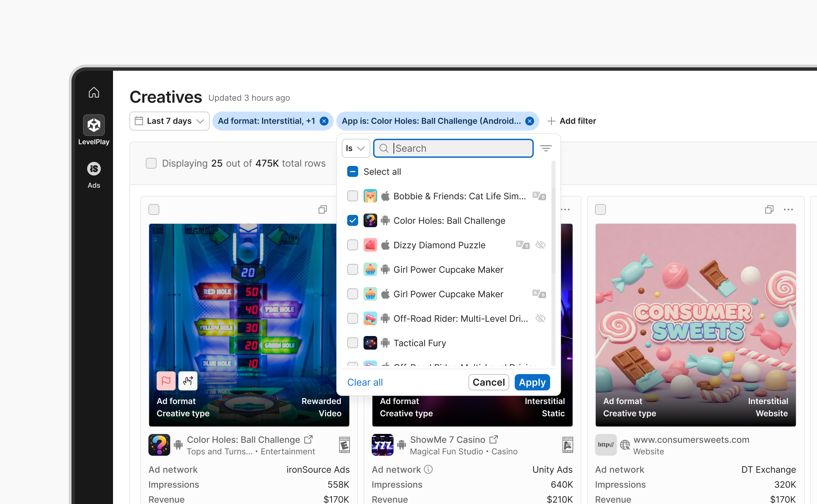The width and height of the screenshot is (817, 504).
Task: Click the red flag icon on creative
Action: (166, 381)
